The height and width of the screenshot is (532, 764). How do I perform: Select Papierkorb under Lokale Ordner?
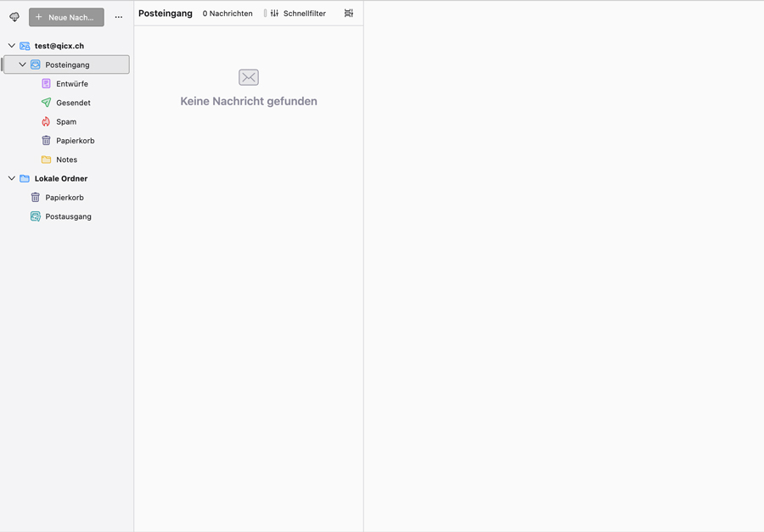tap(65, 198)
